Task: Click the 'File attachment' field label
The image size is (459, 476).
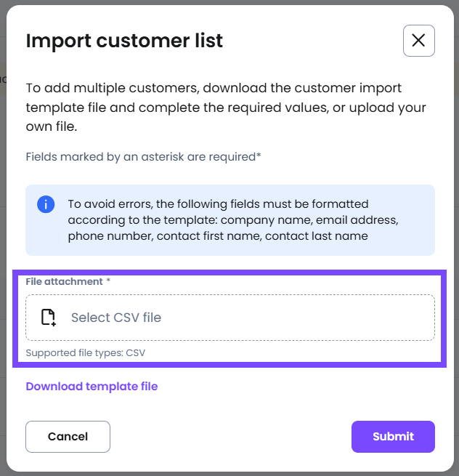Action: 65,281
